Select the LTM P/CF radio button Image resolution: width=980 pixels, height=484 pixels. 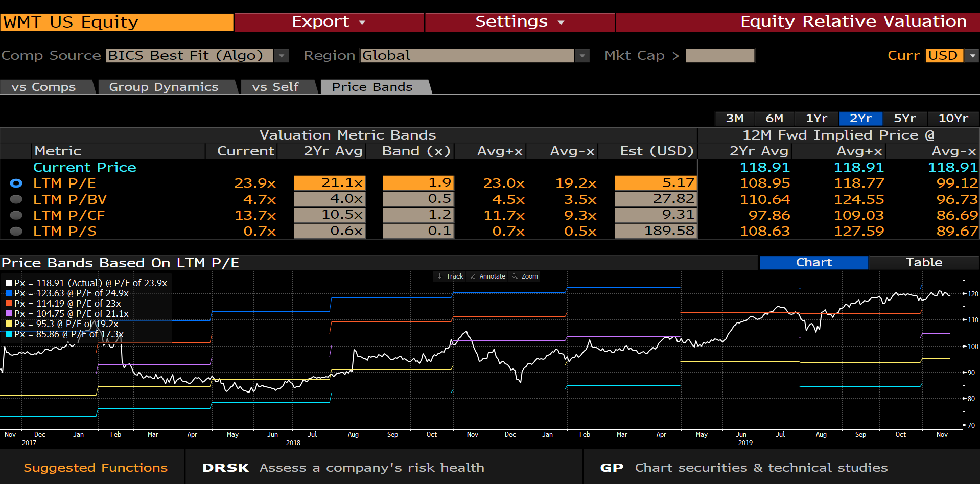(16, 215)
